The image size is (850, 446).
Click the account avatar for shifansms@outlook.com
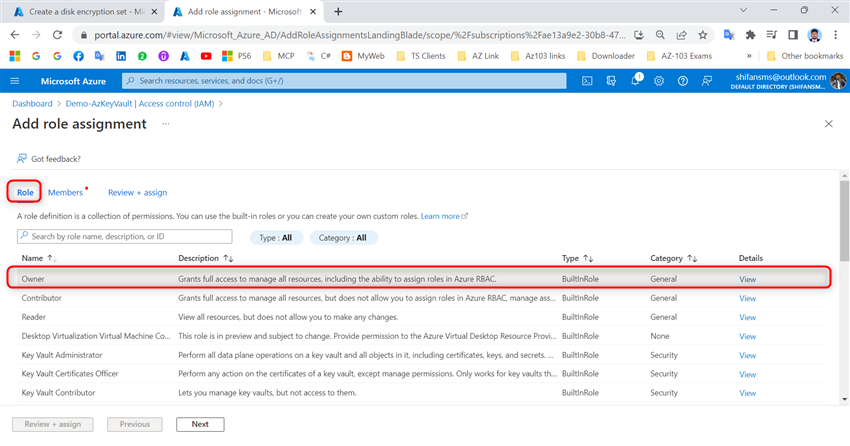point(838,81)
